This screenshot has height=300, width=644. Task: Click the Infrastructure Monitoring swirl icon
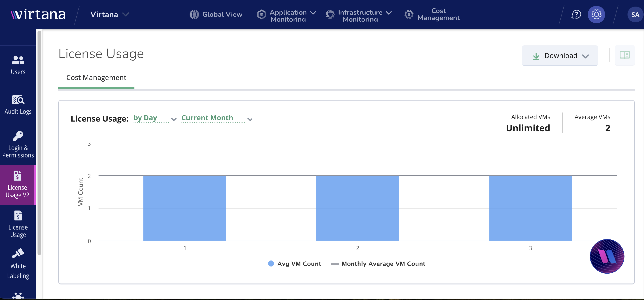[x=330, y=14]
